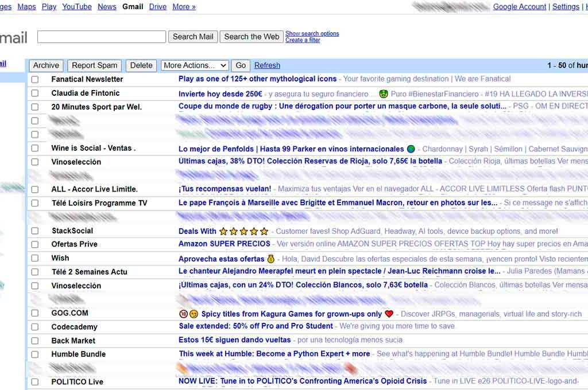The height and width of the screenshot is (390, 588).
Task: Tick the POLITICO Live email checkbox
Action: coord(35,382)
